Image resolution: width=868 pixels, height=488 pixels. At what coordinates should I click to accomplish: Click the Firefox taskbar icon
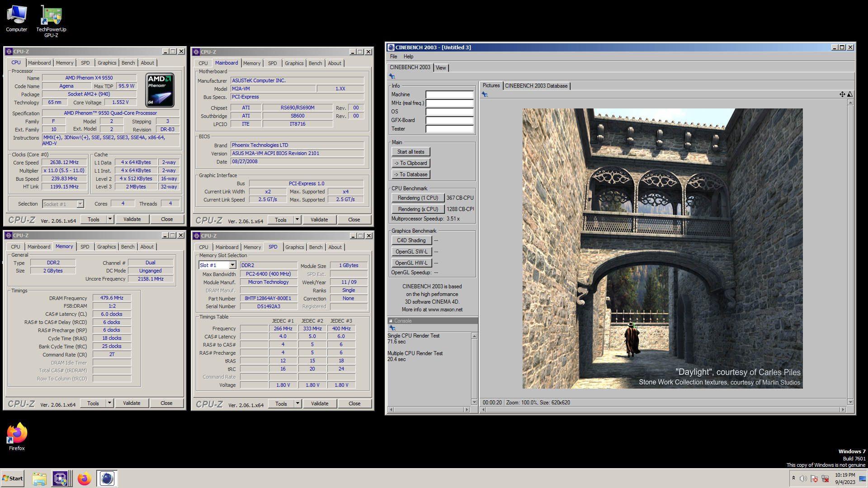coord(84,479)
